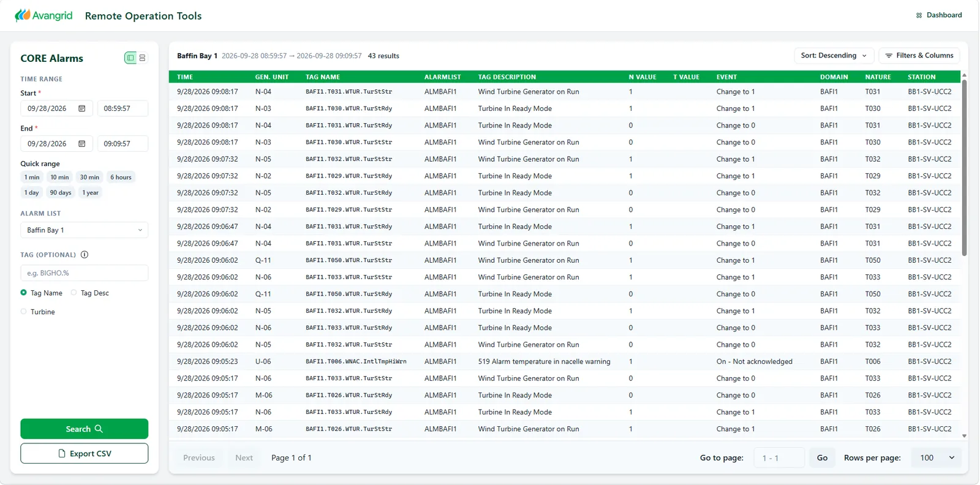Image resolution: width=980 pixels, height=485 pixels.
Task: Click the TAG NAME column header
Action: pyautogui.click(x=323, y=77)
